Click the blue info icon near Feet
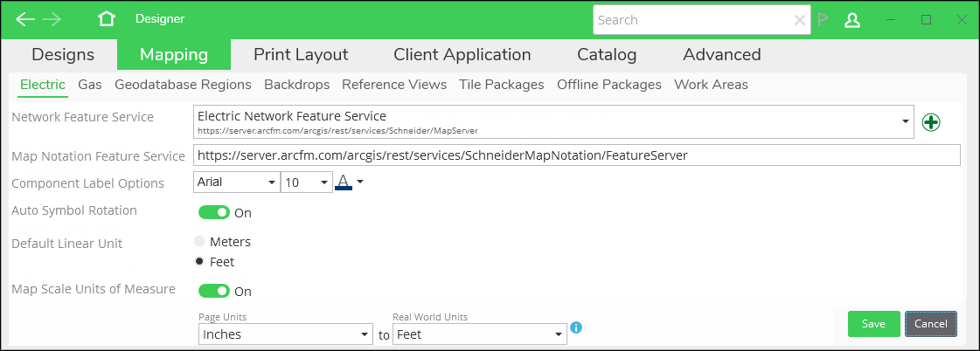Screen dimensions: 980x351 point(576,327)
